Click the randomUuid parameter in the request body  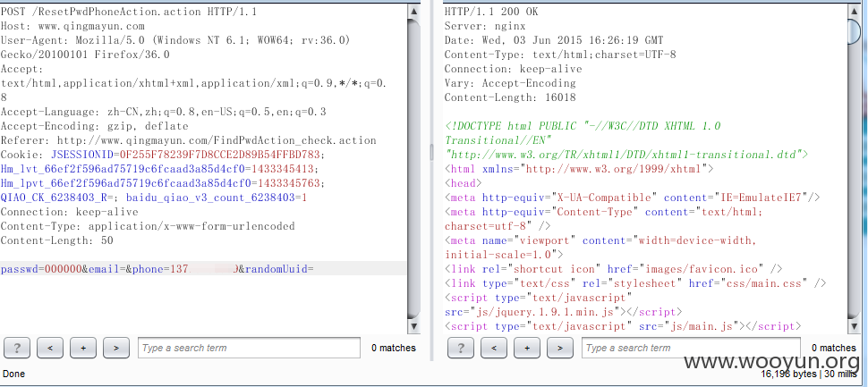point(279,270)
